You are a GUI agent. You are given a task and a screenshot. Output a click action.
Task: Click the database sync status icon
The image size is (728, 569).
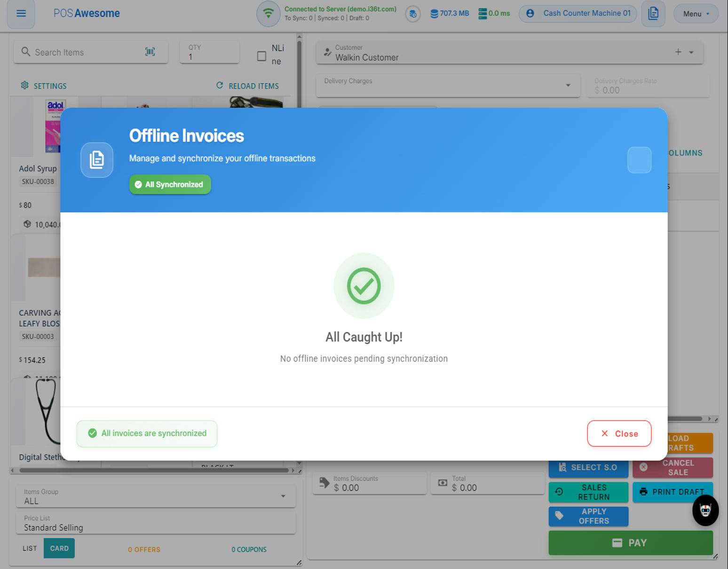click(x=413, y=14)
